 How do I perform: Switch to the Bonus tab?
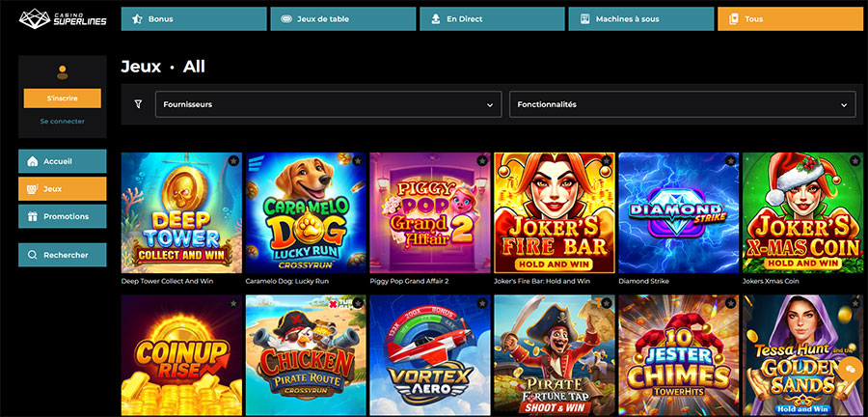(194, 19)
